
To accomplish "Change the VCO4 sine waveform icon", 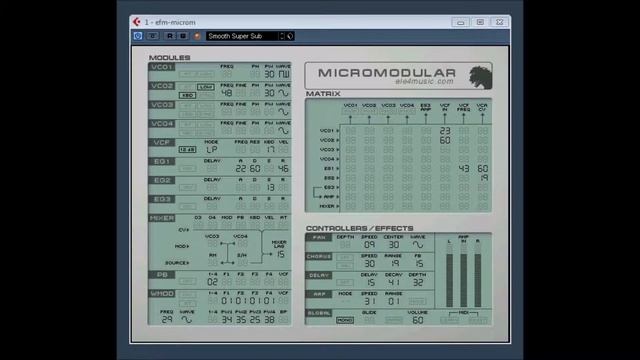I will click(x=283, y=131).
